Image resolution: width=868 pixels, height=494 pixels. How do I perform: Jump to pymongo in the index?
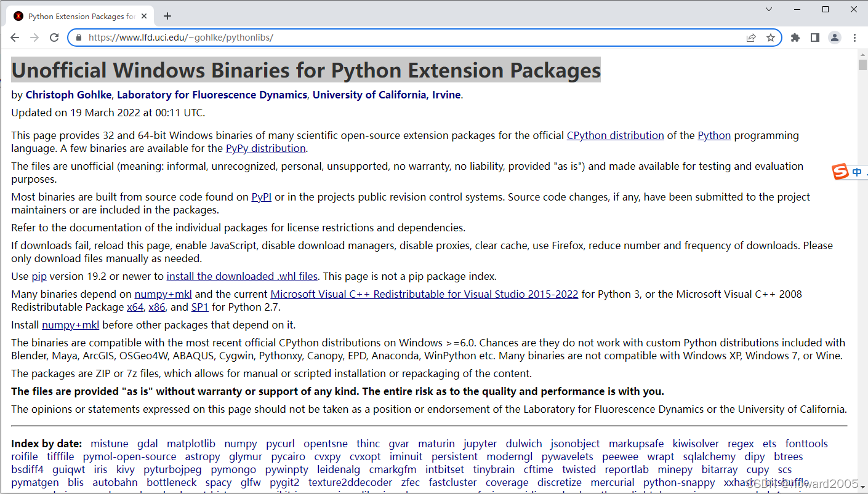click(x=233, y=469)
